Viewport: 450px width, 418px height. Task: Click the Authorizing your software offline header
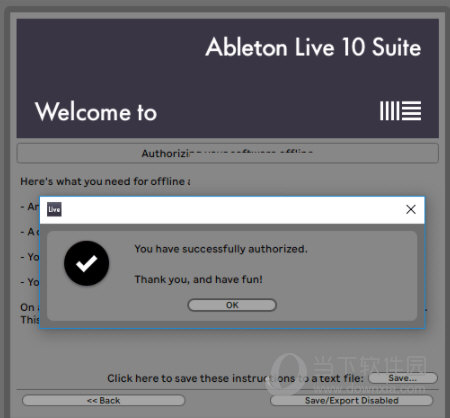(x=227, y=153)
